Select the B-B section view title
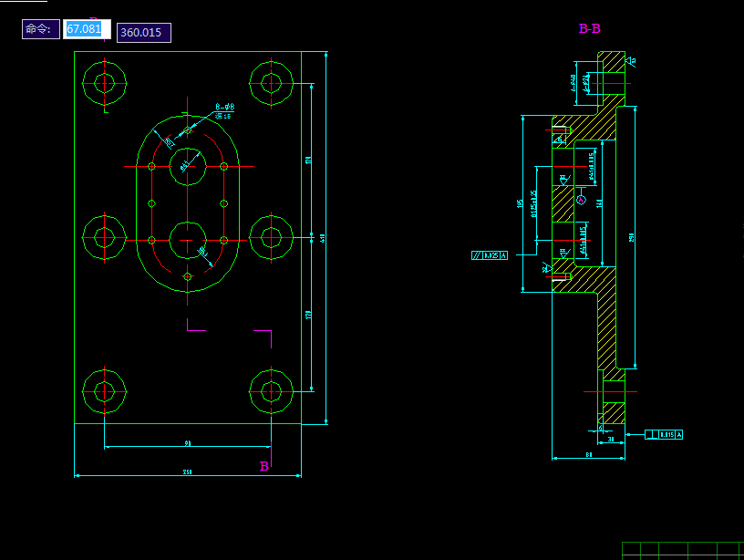 pyautogui.click(x=589, y=28)
